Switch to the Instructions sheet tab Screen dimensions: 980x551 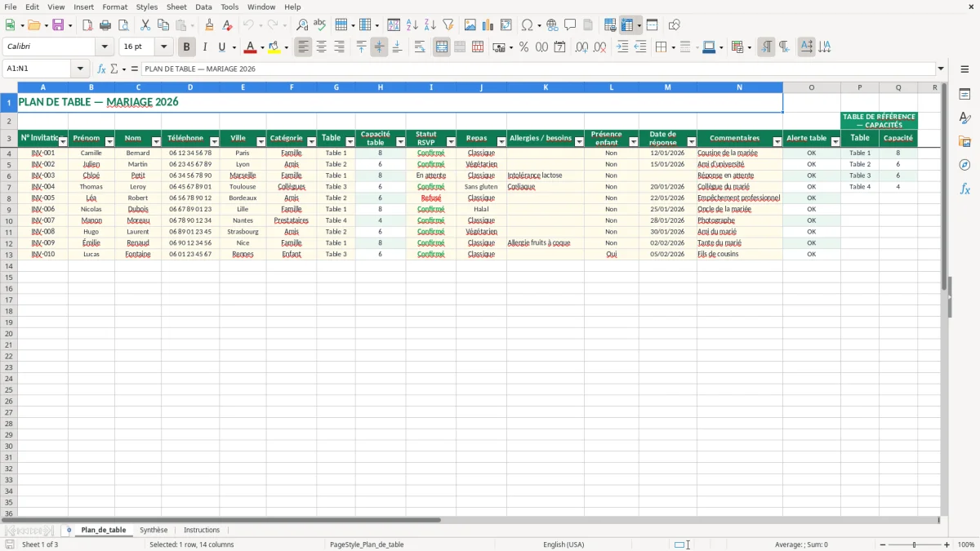202,530
